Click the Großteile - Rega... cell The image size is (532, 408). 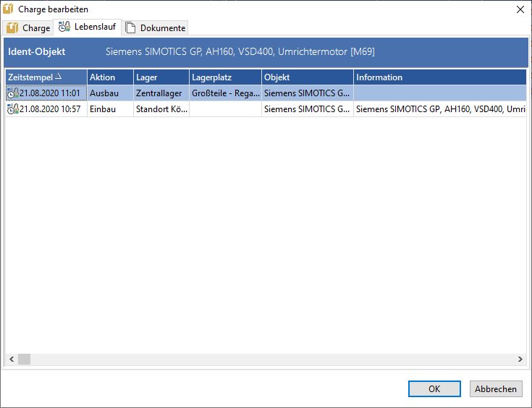(x=225, y=93)
